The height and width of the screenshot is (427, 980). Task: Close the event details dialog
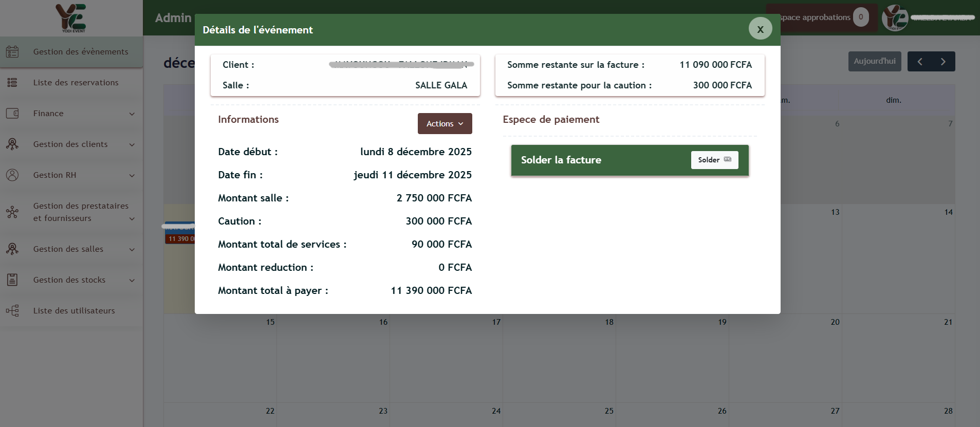(x=760, y=29)
